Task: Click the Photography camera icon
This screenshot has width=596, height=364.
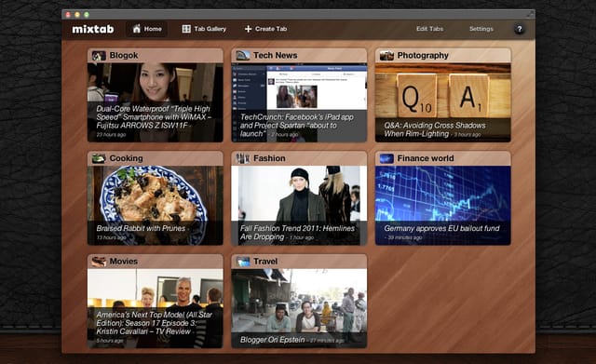Action: pyautogui.click(x=386, y=56)
